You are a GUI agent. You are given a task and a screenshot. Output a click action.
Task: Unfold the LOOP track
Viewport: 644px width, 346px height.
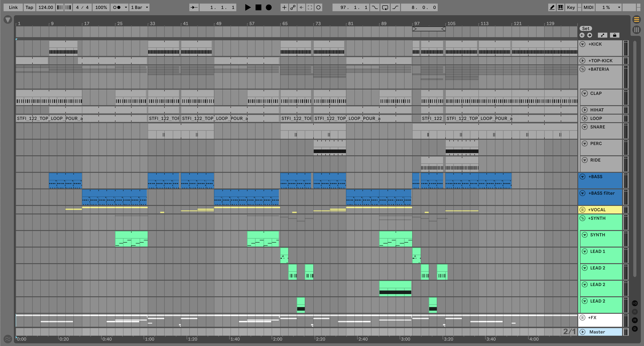click(x=584, y=118)
